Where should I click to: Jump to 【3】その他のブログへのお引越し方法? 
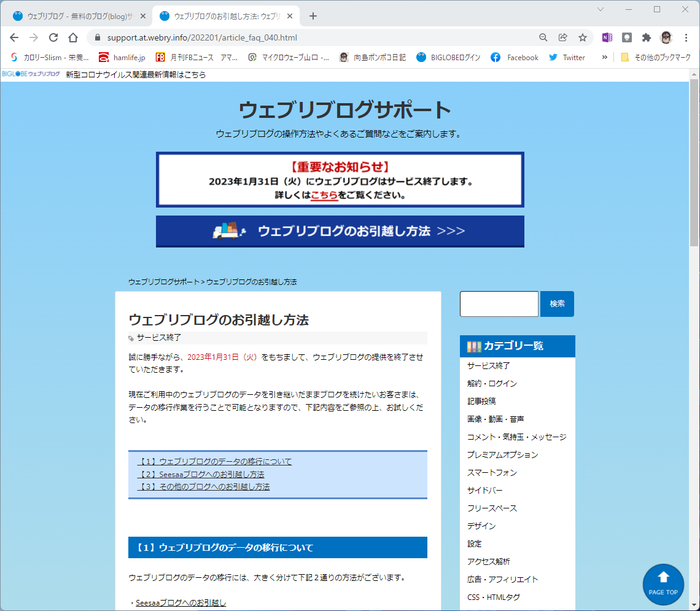(x=204, y=486)
